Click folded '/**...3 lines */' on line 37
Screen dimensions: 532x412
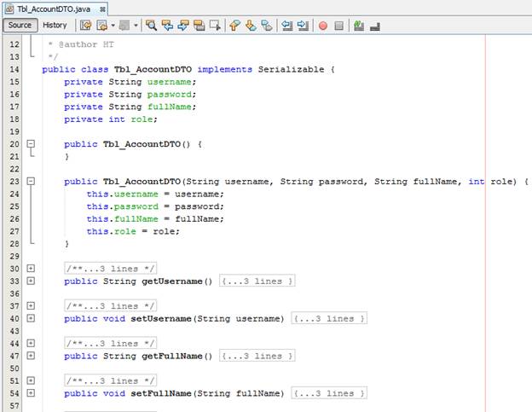point(111,305)
